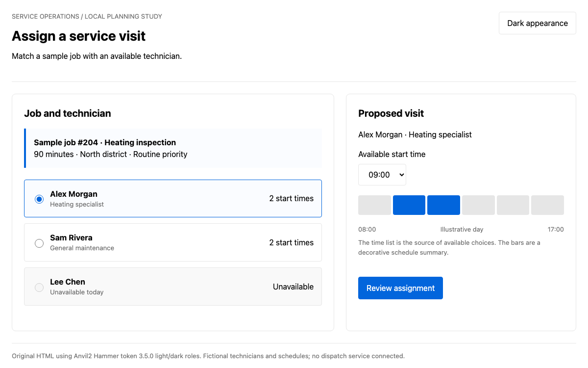588x368 pixels.
Task: Choose Sam Rivera as technician
Action: point(39,243)
